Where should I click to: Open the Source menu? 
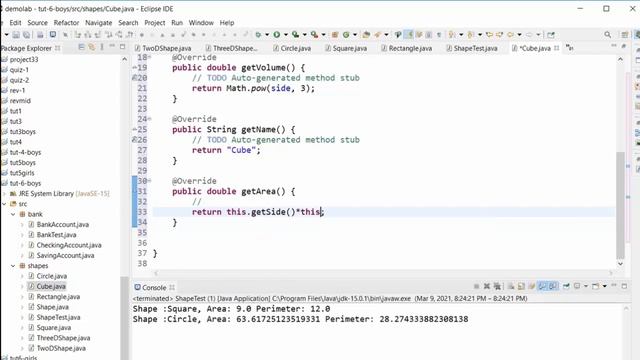(x=38, y=23)
